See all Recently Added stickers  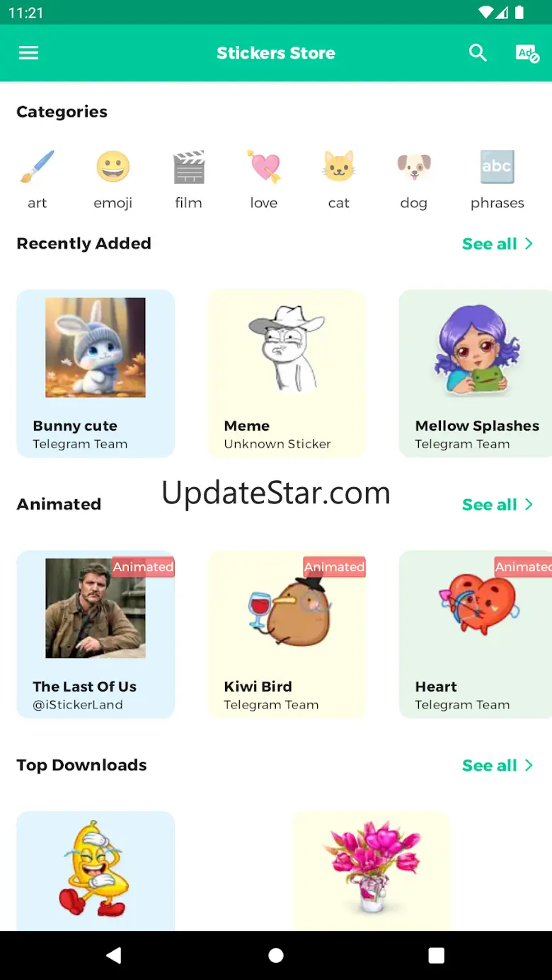coord(498,244)
